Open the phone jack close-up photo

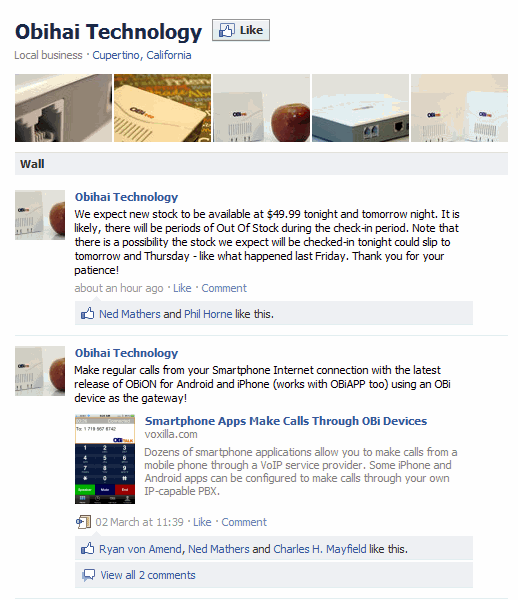[x=64, y=108]
